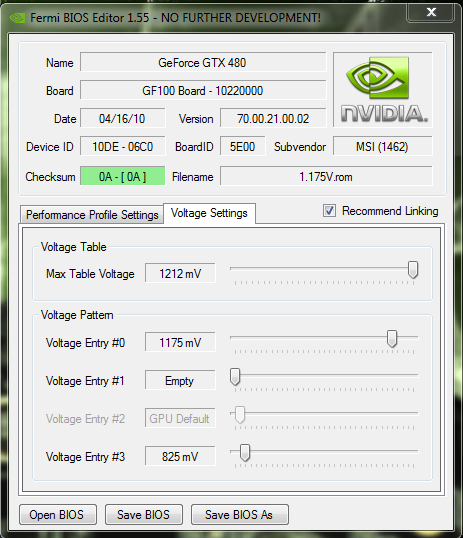Click the Voltage Entry #3 slider thumb
This screenshot has height=538, width=463.
coord(245,453)
